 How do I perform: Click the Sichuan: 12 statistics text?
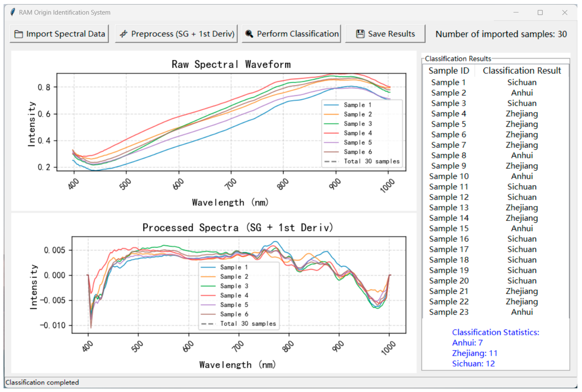click(473, 364)
